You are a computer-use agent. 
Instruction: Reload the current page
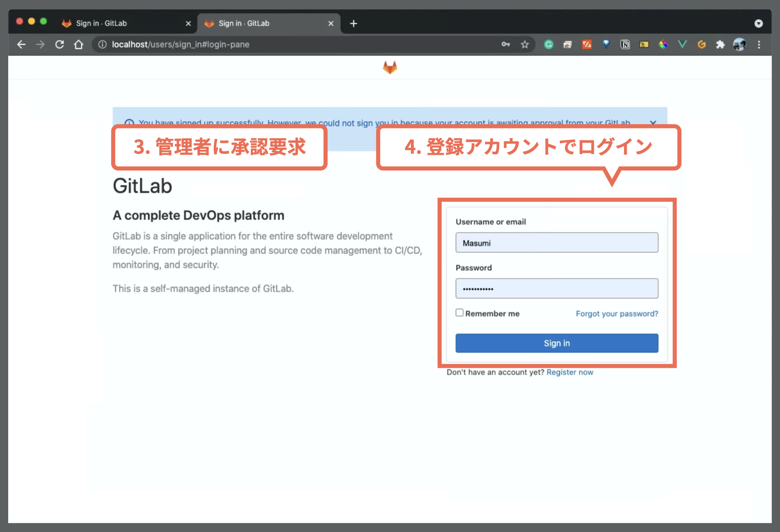[60, 44]
